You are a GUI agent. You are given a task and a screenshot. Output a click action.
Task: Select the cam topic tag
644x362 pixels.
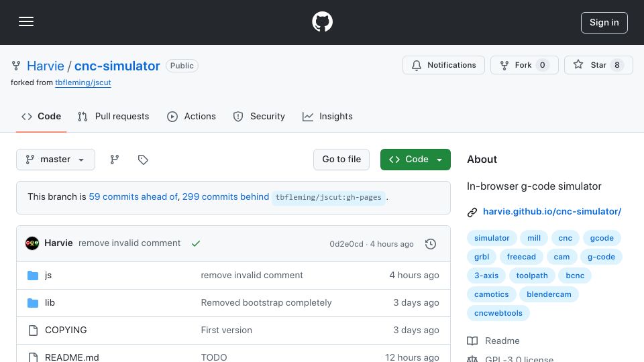[561, 257]
